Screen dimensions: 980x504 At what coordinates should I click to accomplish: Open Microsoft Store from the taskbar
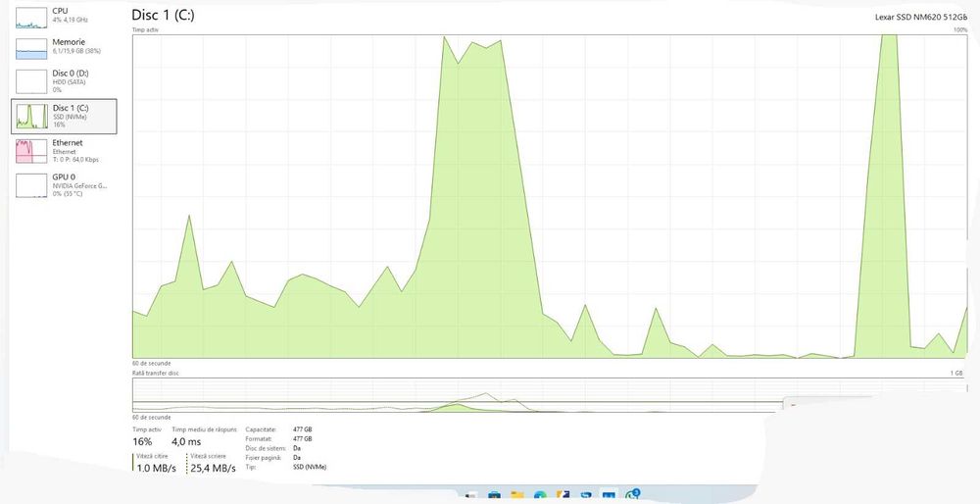point(494,495)
